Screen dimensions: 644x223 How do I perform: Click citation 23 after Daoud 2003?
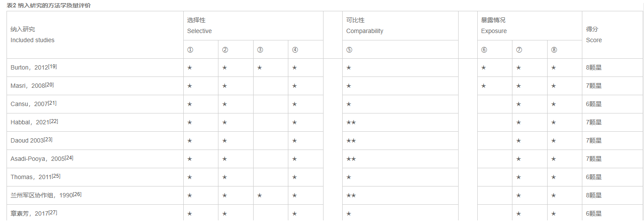pos(48,140)
